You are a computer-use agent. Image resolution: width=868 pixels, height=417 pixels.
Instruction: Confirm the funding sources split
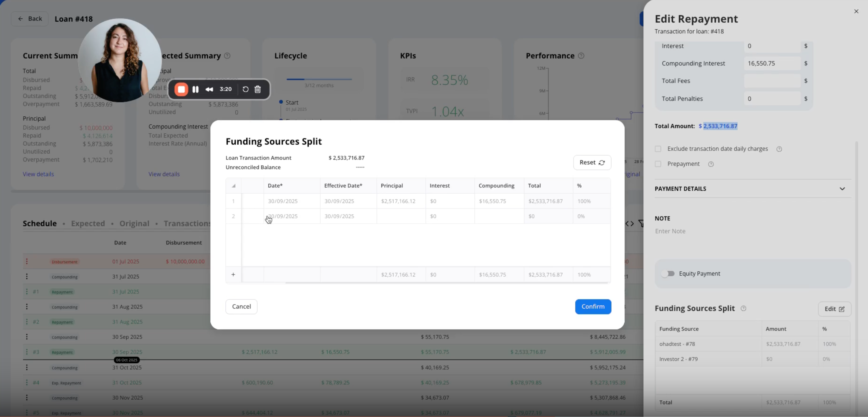coord(593,307)
